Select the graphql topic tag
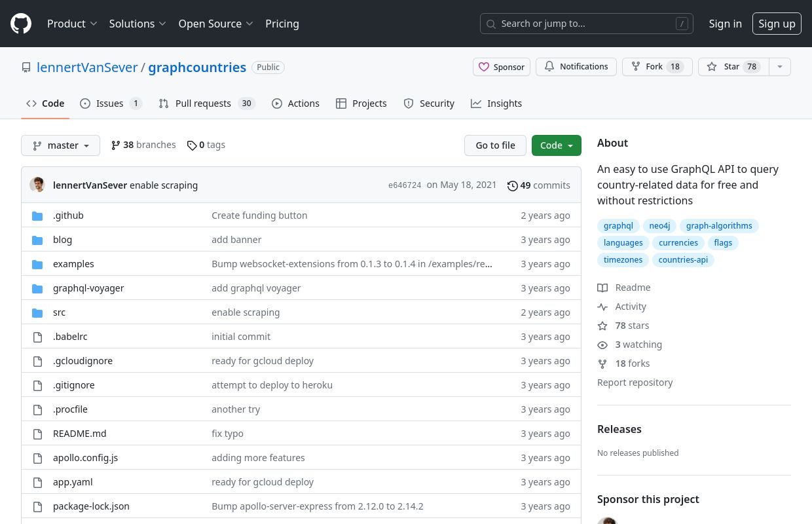 pos(618,226)
